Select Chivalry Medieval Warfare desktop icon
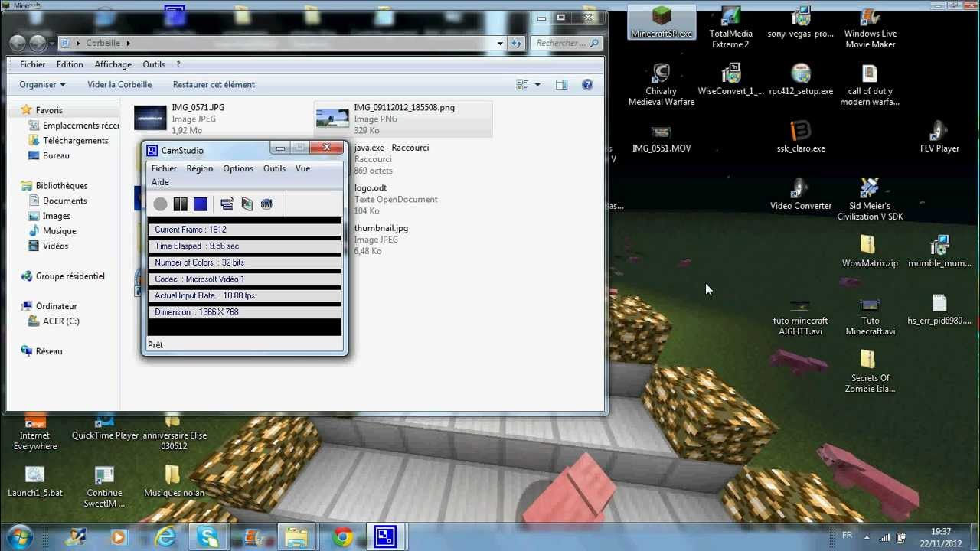The width and height of the screenshot is (980, 551). coord(661,85)
